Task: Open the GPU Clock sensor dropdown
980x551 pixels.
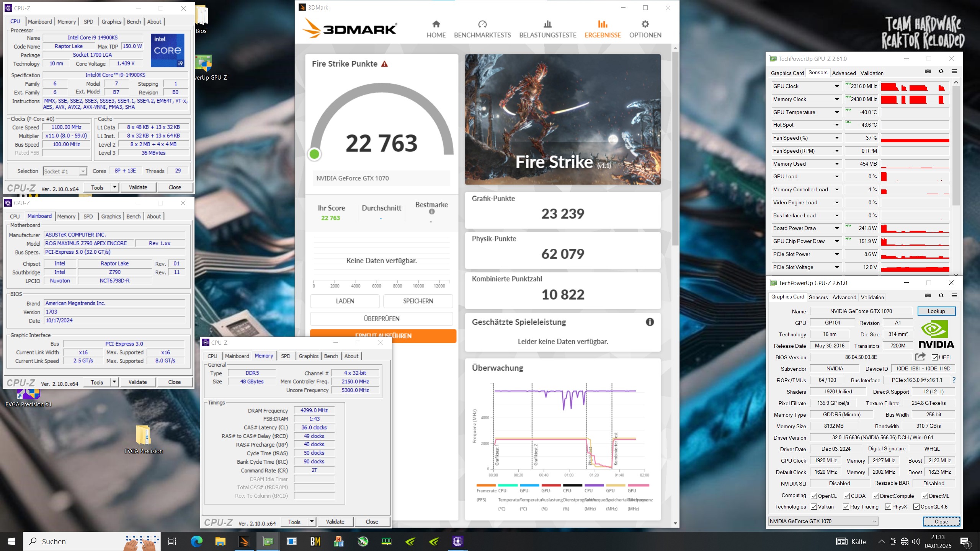Action: (x=837, y=86)
